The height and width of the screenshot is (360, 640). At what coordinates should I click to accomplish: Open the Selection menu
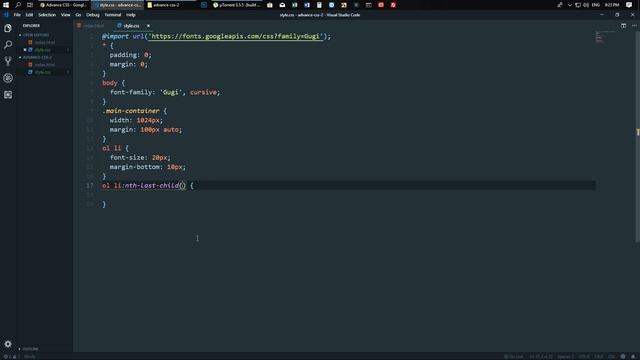(x=47, y=15)
